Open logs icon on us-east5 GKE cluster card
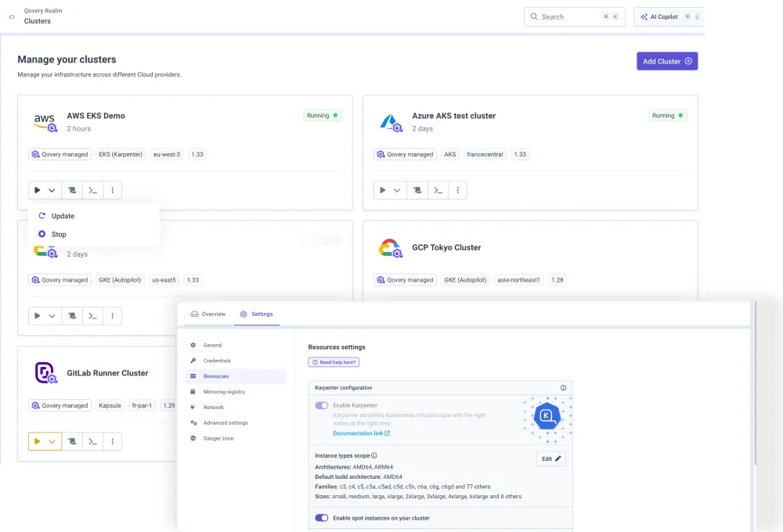 [72, 316]
